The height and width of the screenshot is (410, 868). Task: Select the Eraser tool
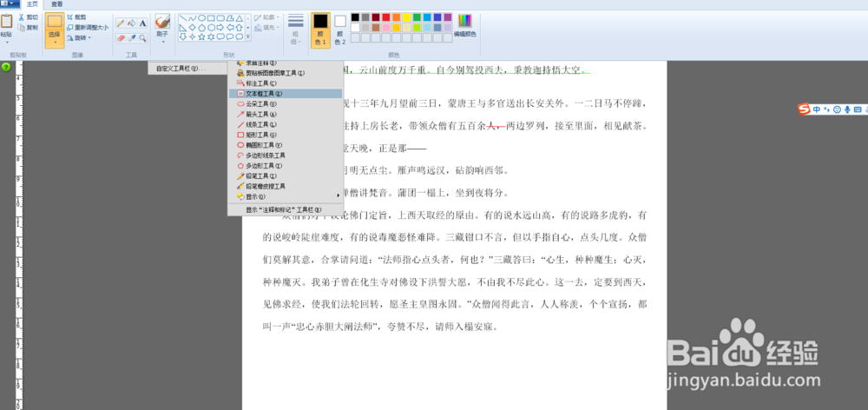[120, 37]
